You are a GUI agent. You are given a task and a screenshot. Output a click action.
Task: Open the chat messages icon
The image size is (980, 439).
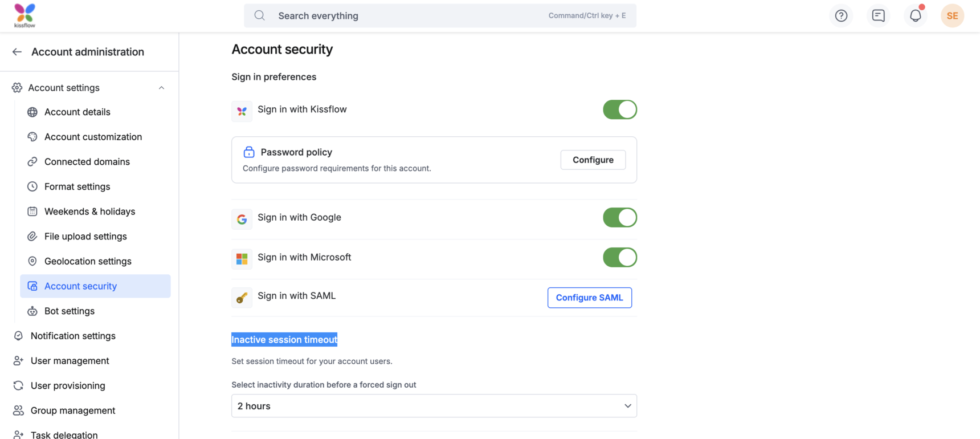pos(878,16)
